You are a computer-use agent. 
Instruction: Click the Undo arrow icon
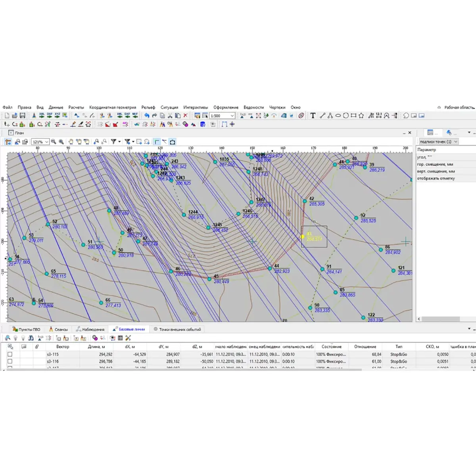(147, 115)
